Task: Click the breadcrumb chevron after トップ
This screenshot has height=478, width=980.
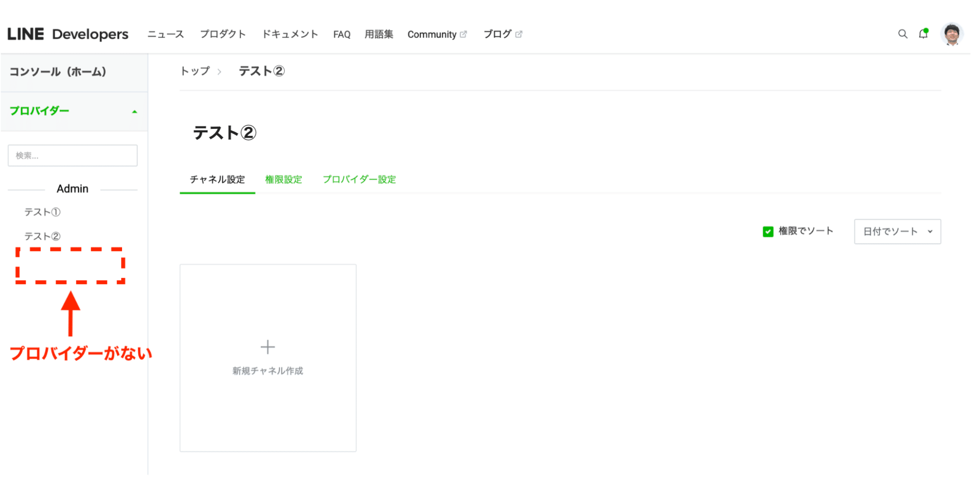Action: pyautogui.click(x=220, y=72)
